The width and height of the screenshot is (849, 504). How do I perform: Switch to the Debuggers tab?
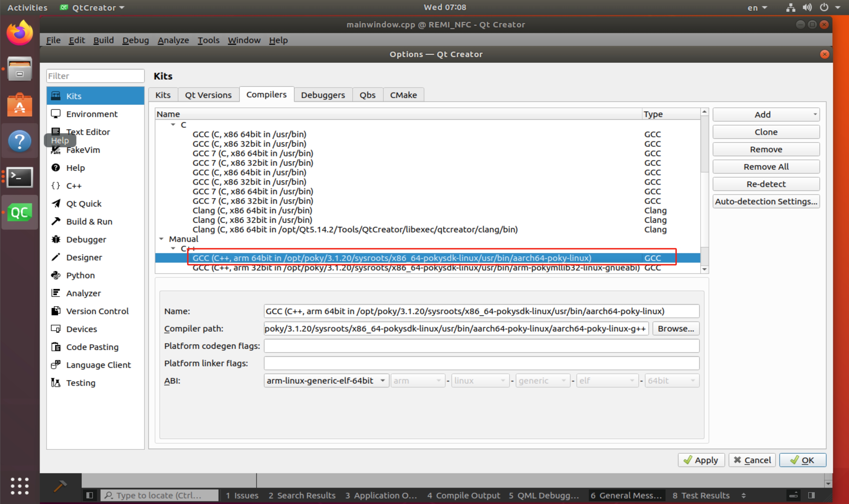click(323, 95)
